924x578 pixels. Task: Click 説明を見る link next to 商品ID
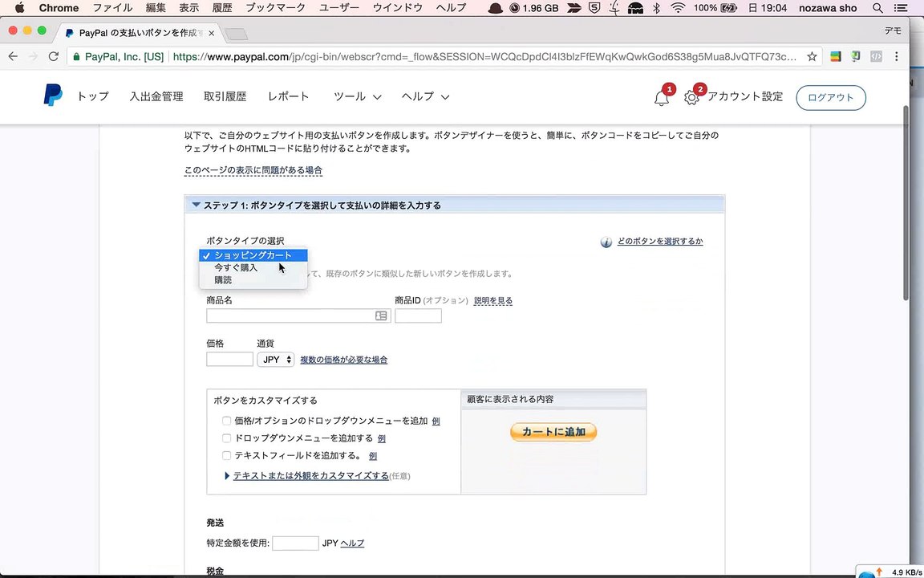coord(493,300)
